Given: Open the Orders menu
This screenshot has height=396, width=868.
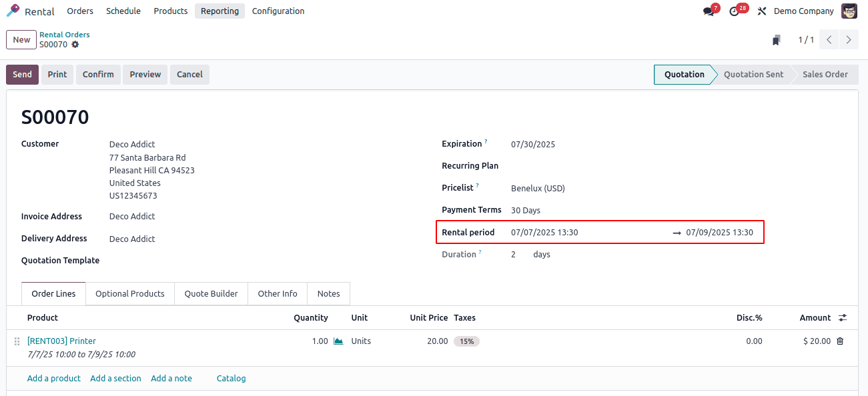Looking at the screenshot, I should (x=80, y=11).
